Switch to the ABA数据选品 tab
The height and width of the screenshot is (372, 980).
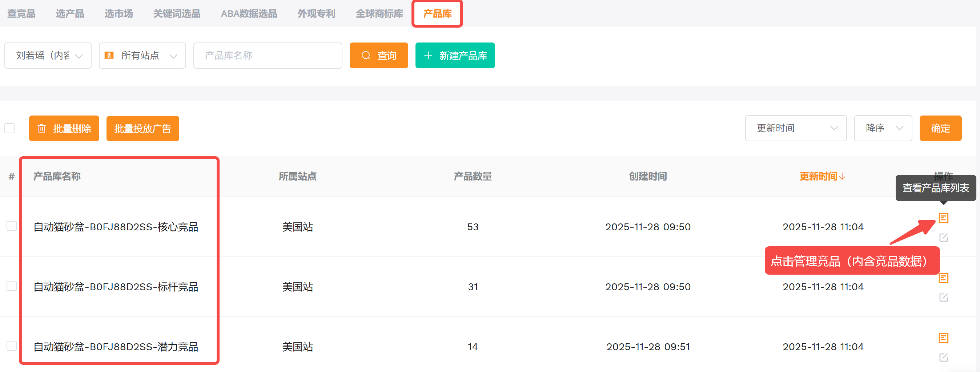[249, 14]
